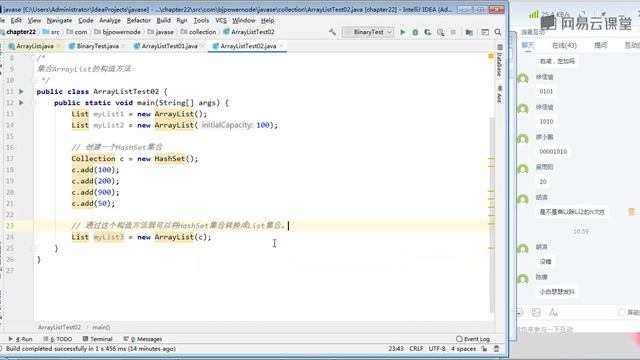Image resolution: width=640 pixels, height=360 pixels.
Task: Click the profiler run icon in the toolbar
Action: [x=440, y=32]
